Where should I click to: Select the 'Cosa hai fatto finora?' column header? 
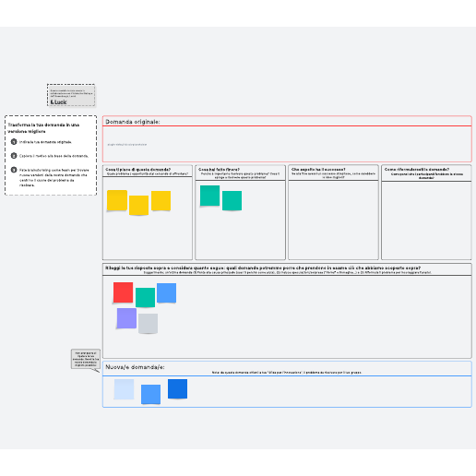[219, 170]
